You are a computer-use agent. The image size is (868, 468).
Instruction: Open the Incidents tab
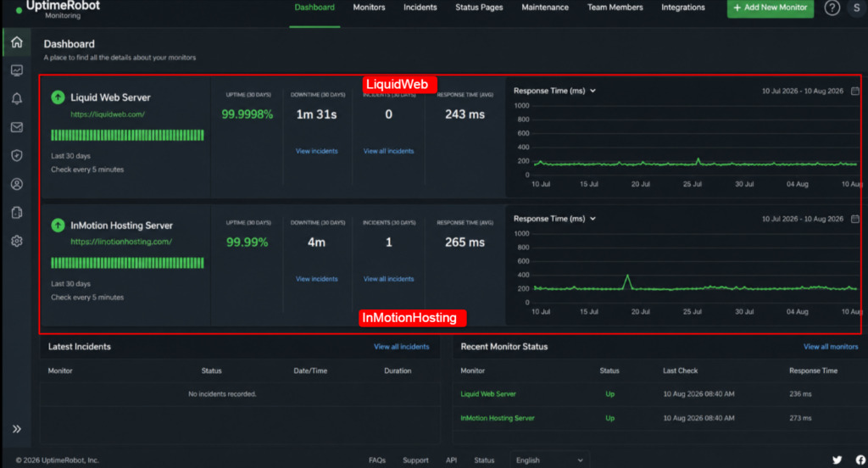tap(420, 8)
